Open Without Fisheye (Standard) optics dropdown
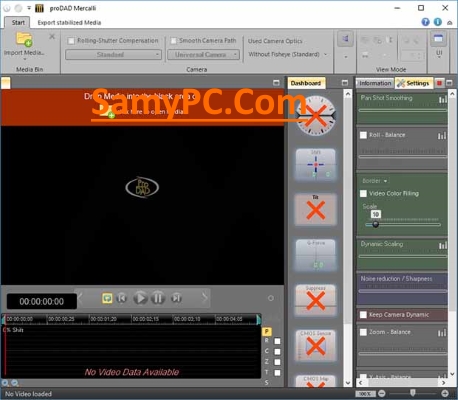 [288, 54]
